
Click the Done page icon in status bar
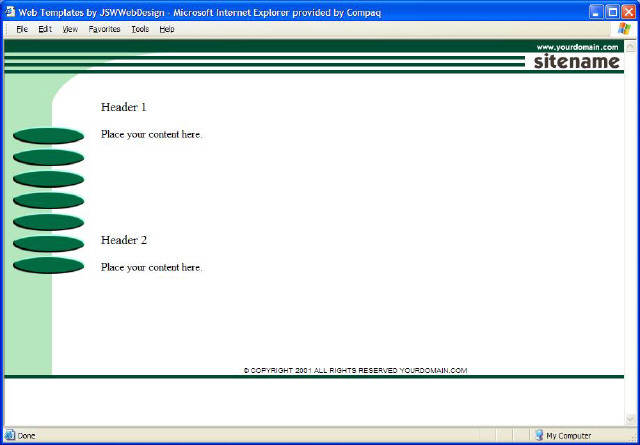coord(10,436)
